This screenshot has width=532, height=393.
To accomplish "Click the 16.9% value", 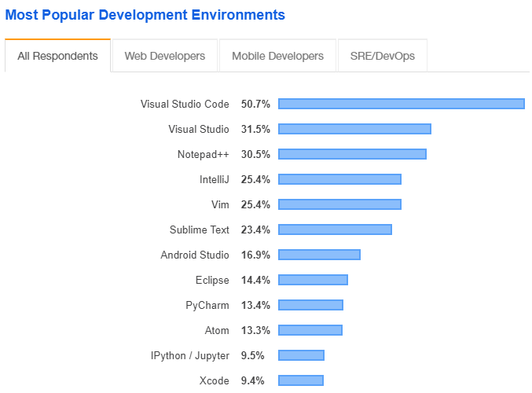I will (255, 255).
